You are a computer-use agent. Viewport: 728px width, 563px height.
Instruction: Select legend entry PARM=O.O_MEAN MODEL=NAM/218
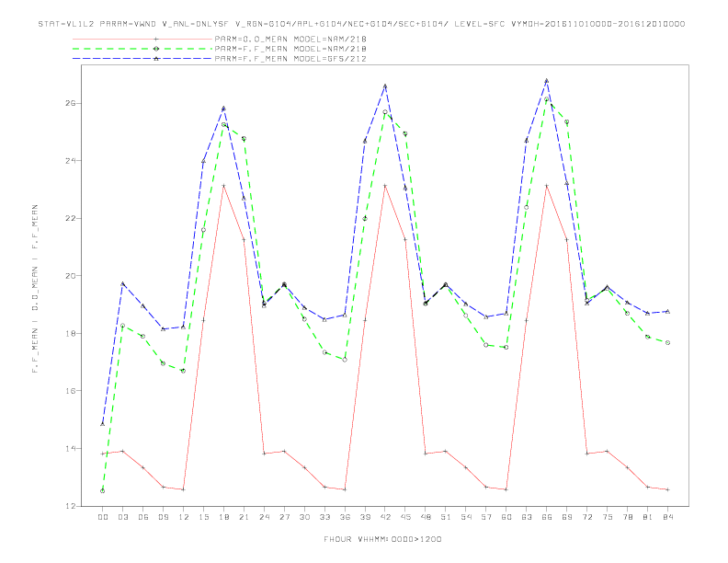click(290, 39)
